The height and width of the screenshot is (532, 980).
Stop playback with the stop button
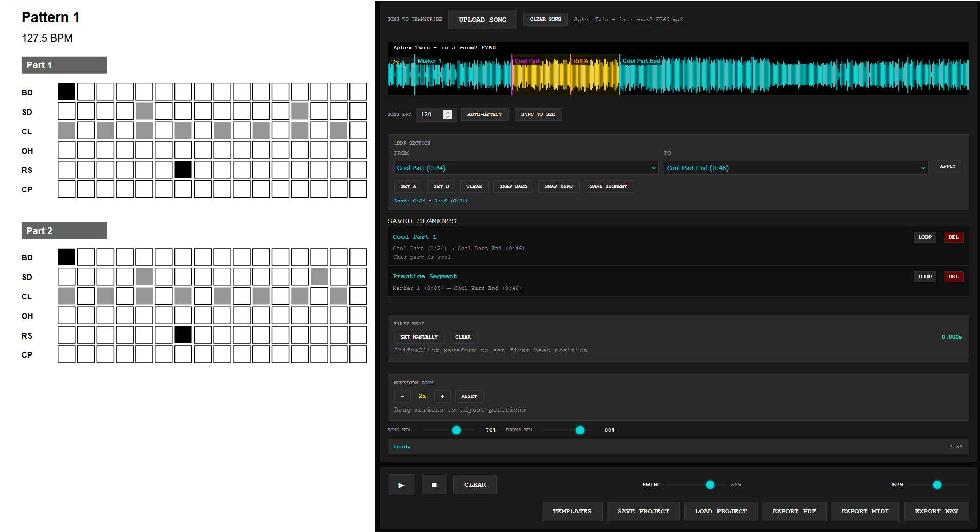(x=434, y=485)
